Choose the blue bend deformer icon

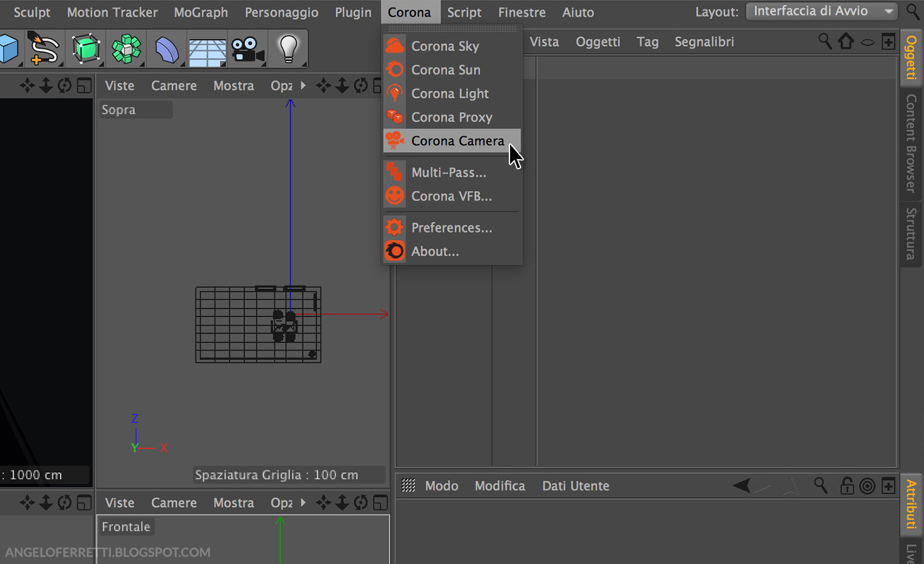click(166, 50)
